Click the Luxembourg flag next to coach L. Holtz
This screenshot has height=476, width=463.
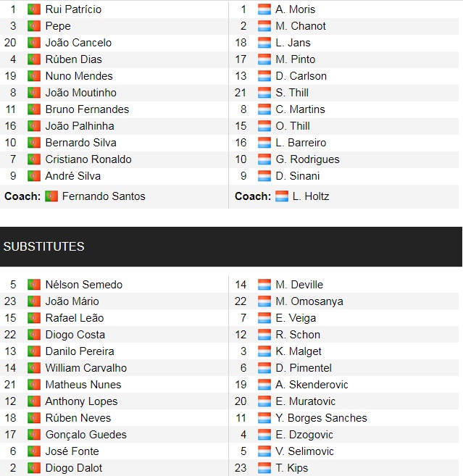282,196
